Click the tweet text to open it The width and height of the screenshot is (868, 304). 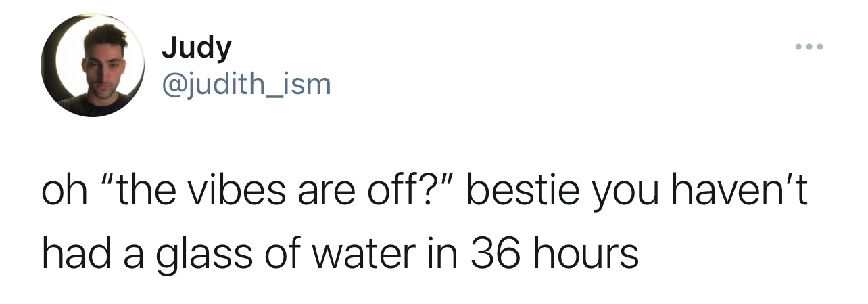pos(424,225)
